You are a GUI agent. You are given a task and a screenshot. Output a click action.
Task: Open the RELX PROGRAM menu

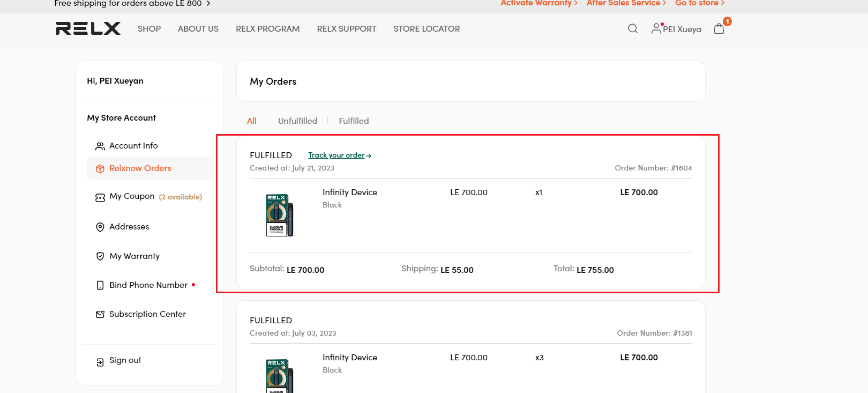pos(267,29)
